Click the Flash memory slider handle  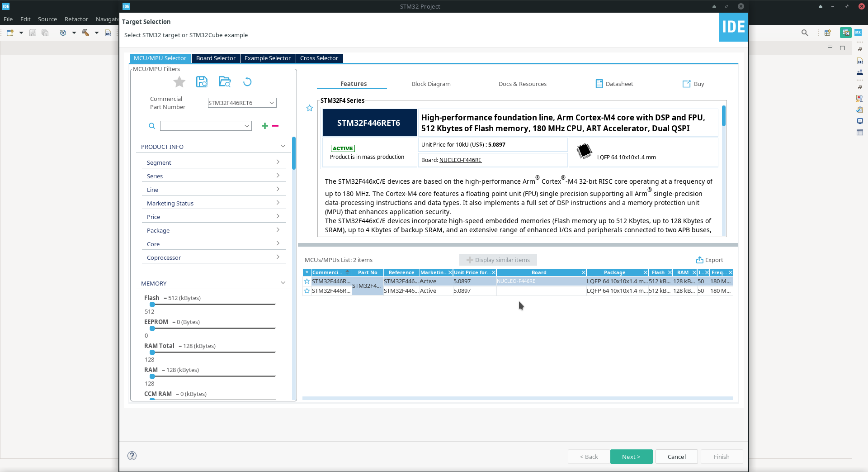pos(152,305)
